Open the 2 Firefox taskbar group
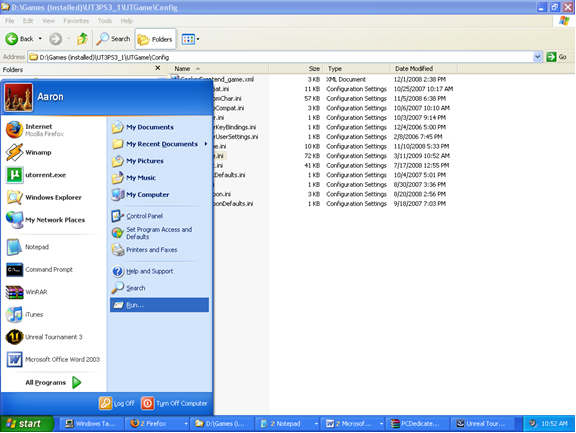This screenshot has width=576, height=433. pos(157,424)
